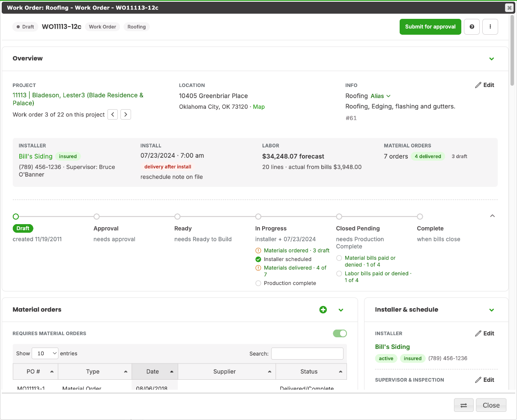Open the Map link for the location
Image resolution: width=517 pixels, height=420 pixels.
[x=259, y=107]
